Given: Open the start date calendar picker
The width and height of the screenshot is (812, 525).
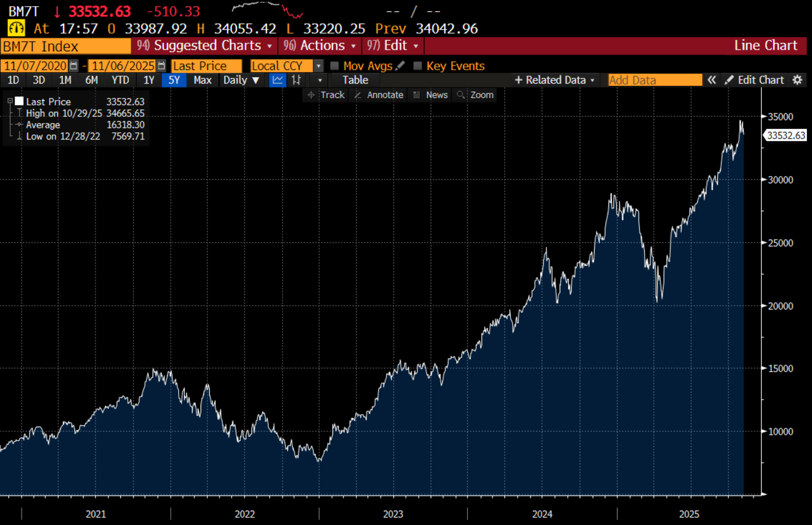Looking at the screenshot, I should click(74, 66).
